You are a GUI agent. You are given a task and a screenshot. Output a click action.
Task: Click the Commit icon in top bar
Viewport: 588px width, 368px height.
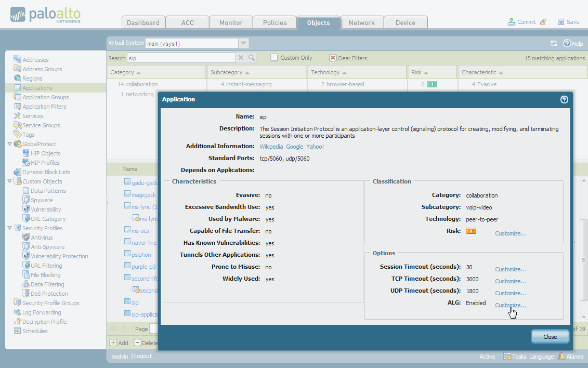click(x=512, y=22)
